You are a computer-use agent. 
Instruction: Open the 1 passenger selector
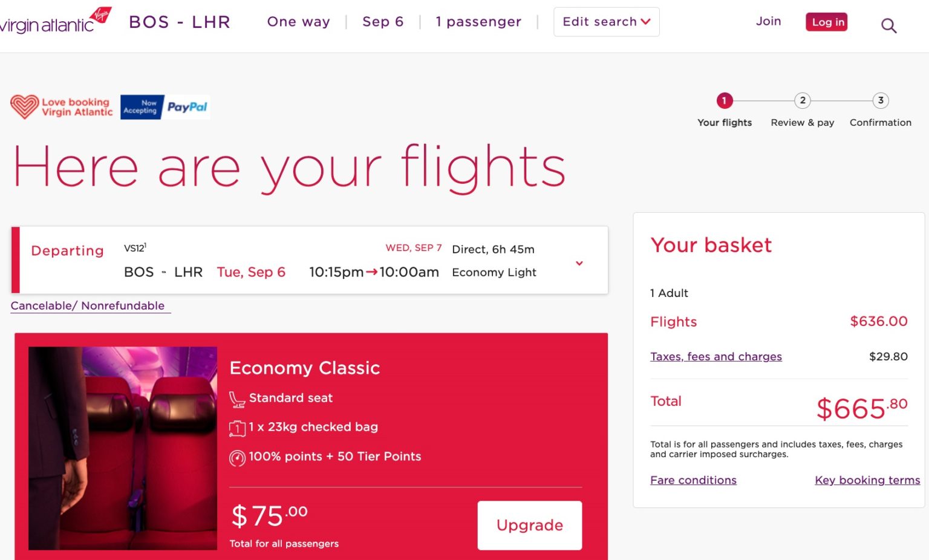point(478,21)
